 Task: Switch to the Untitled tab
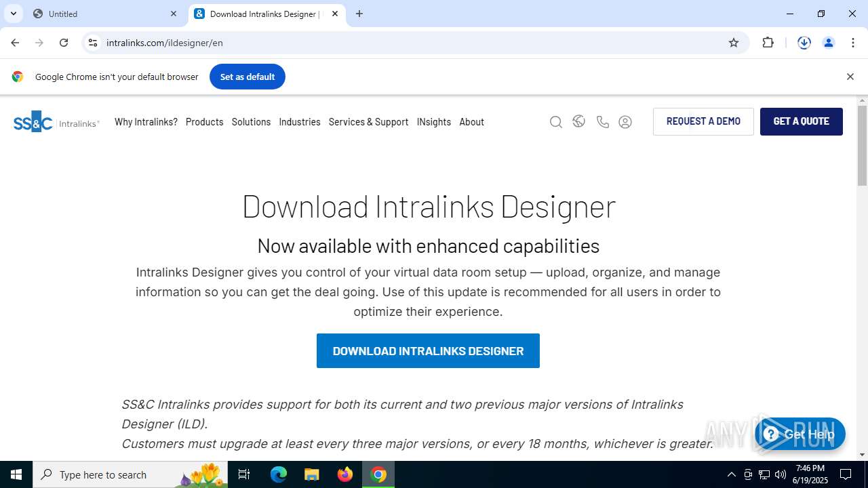(105, 14)
